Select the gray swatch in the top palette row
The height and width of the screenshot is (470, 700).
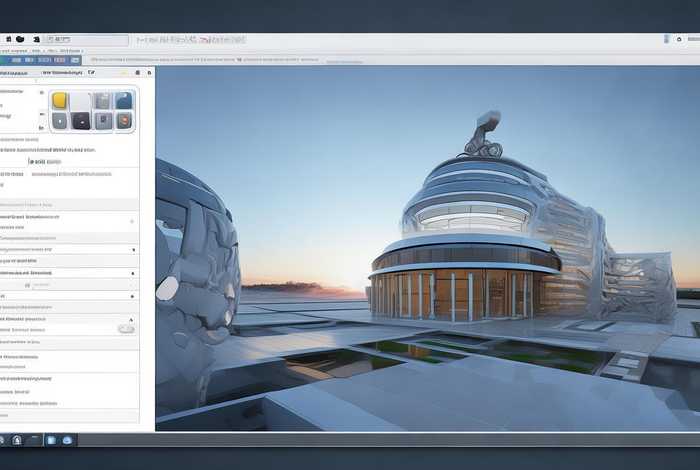click(102, 101)
